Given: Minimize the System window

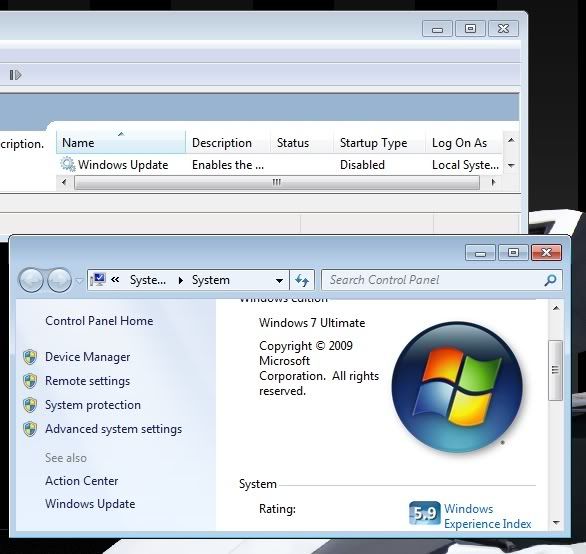Looking at the screenshot, I should point(480,253).
